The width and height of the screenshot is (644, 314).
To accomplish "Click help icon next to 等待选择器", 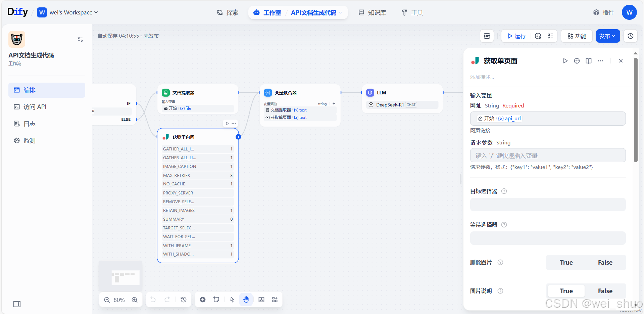I will (504, 225).
